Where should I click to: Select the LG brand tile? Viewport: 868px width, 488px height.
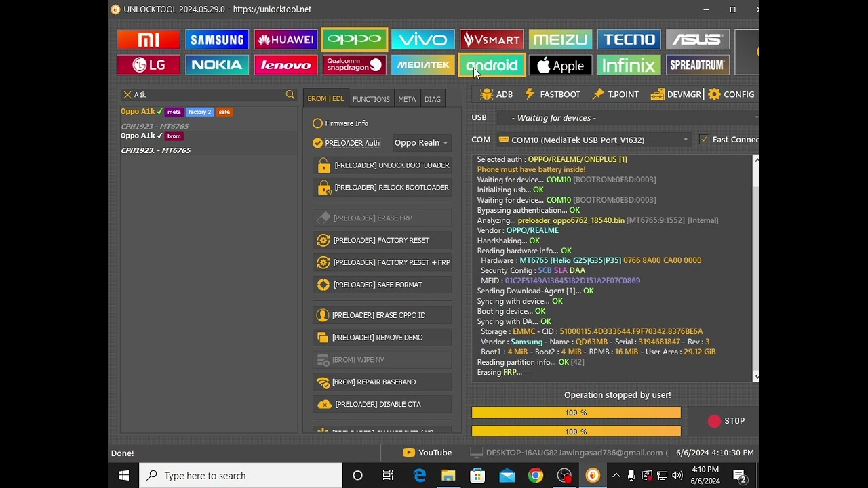point(149,65)
